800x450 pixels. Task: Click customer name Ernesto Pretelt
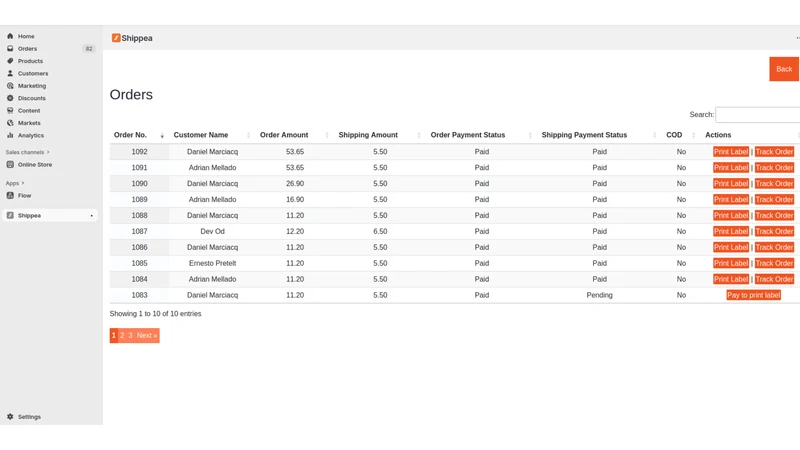click(x=212, y=263)
